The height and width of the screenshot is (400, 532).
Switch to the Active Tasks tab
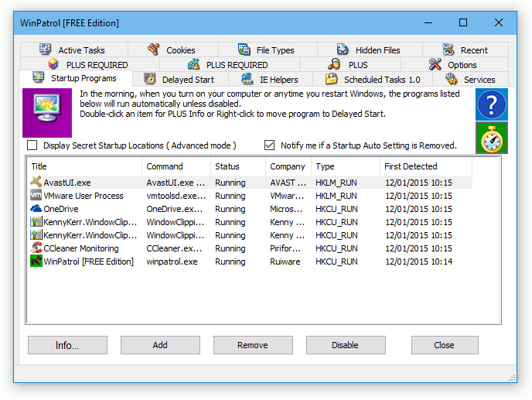[x=74, y=50]
